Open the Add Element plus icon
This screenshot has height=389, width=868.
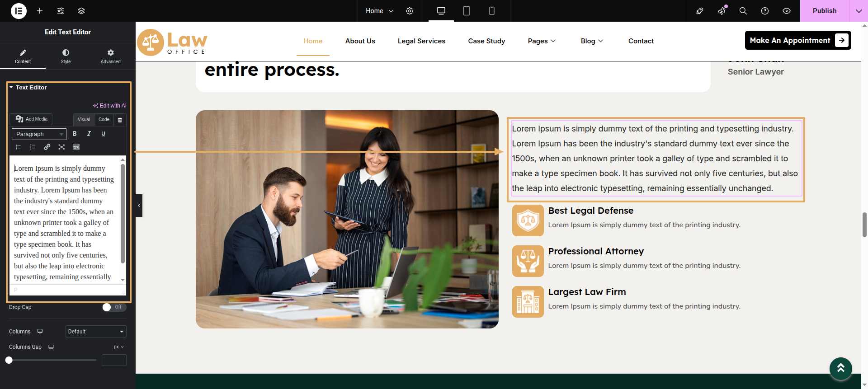[x=40, y=11]
